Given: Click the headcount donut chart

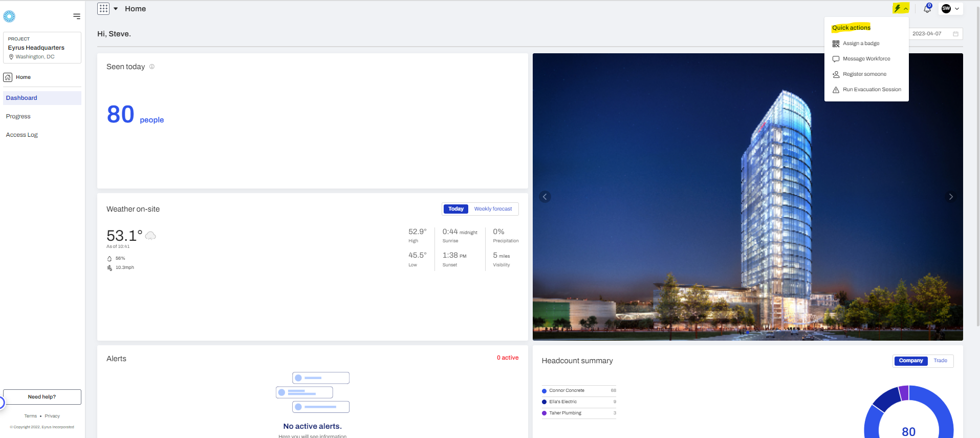Looking at the screenshot, I should pyautogui.click(x=909, y=412).
